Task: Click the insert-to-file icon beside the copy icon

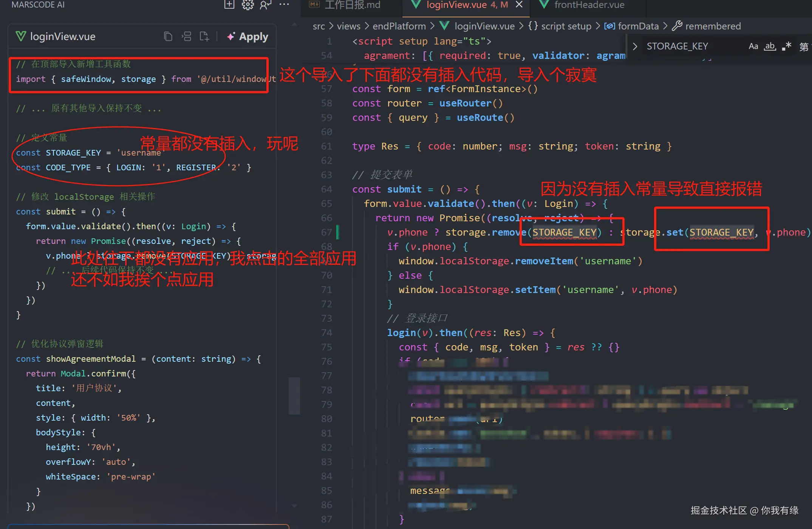Action: 204,36
